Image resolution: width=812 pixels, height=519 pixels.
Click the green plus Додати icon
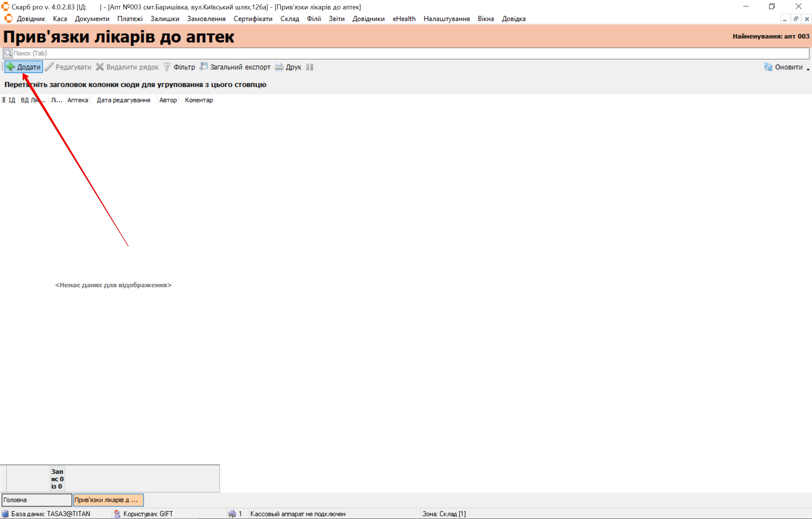pyautogui.click(x=11, y=67)
